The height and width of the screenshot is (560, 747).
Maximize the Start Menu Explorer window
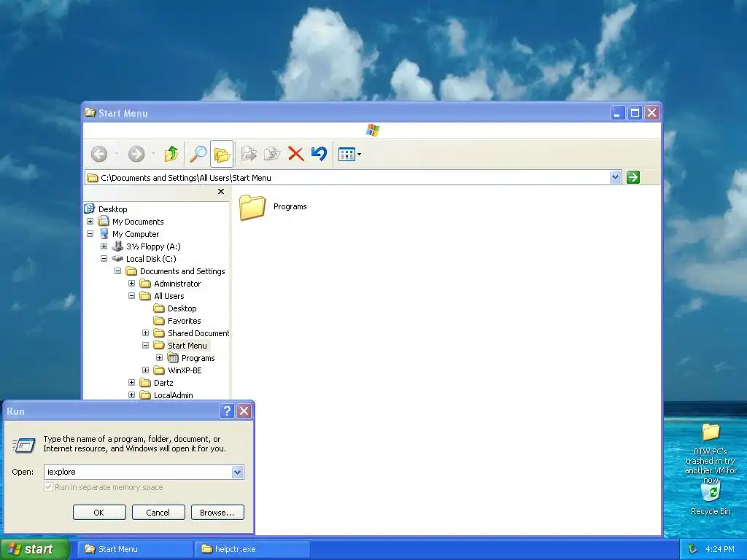pos(635,113)
